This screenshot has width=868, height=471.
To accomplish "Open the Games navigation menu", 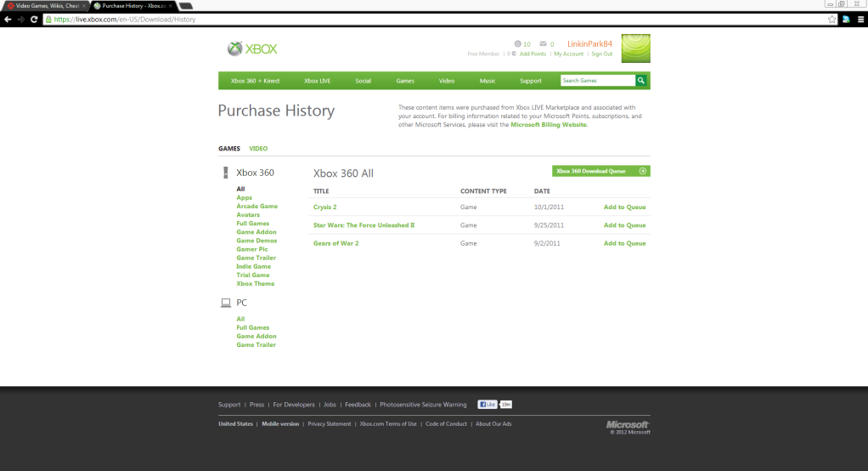I will 405,81.
